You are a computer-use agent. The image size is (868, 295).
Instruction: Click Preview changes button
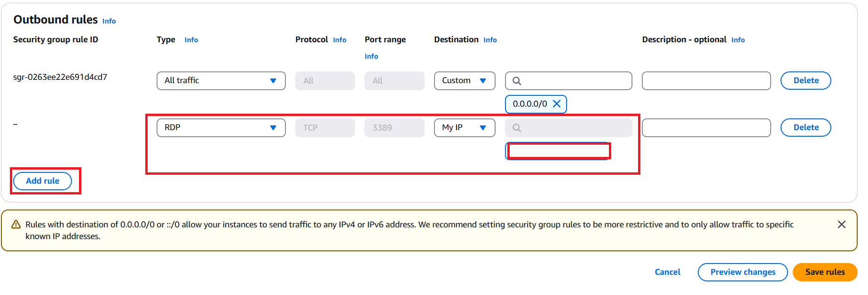pos(742,272)
